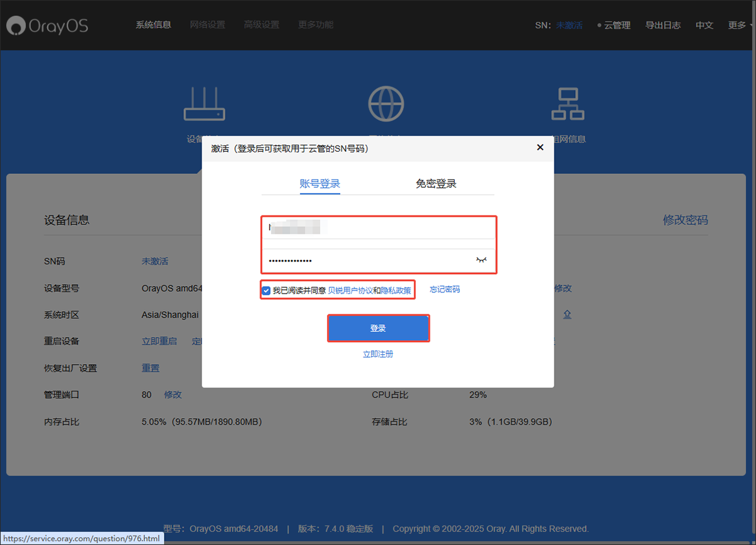Focus the account username input field
The width and height of the screenshot is (756, 545).
[x=379, y=227]
